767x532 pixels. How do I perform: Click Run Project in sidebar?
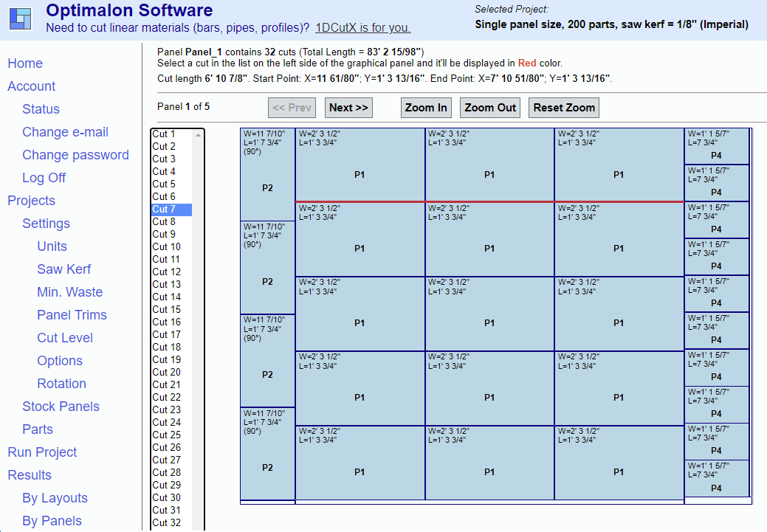point(42,452)
